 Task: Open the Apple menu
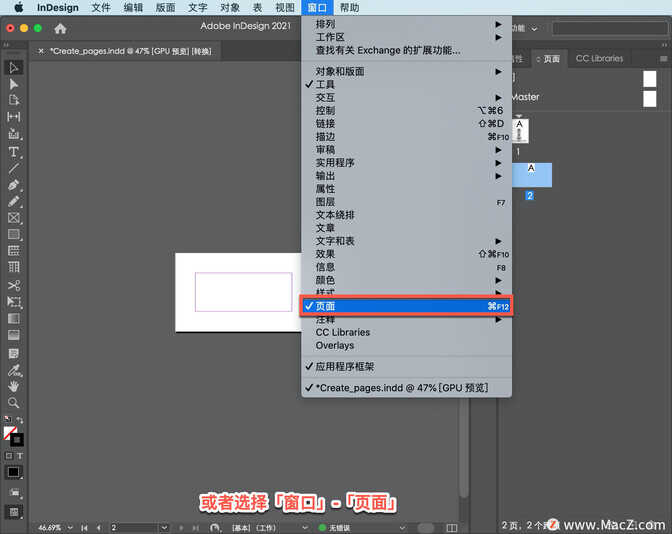point(19,8)
